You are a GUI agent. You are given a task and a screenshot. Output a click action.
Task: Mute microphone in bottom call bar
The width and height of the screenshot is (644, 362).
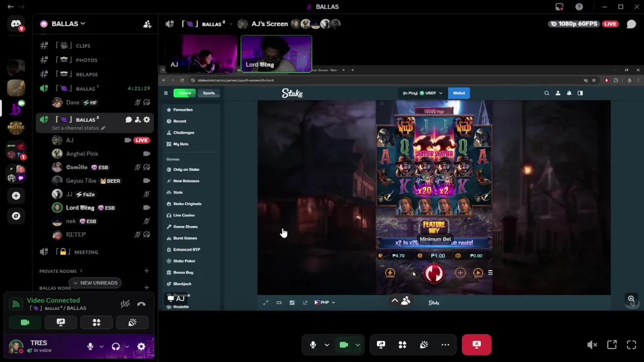coord(313,345)
